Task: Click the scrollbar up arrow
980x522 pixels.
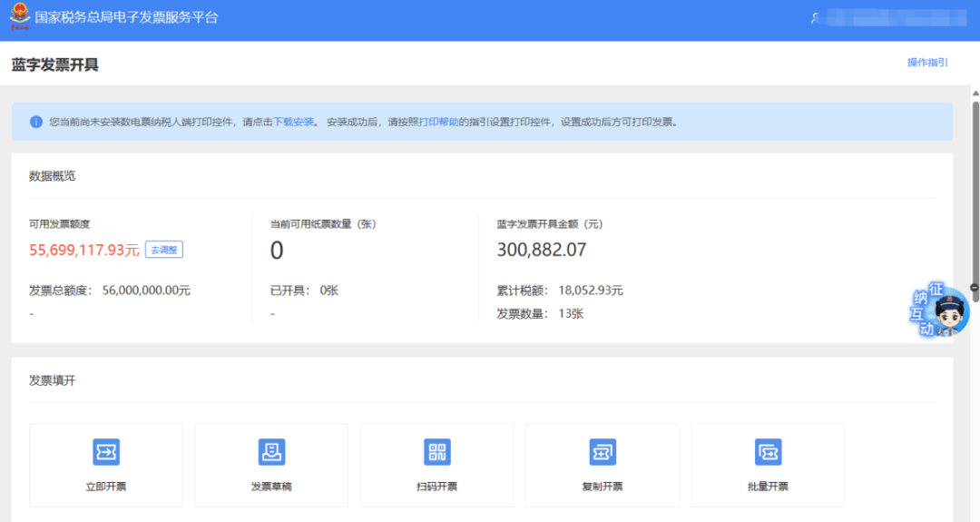Action: pyautogui.click(x=975, y=94)
